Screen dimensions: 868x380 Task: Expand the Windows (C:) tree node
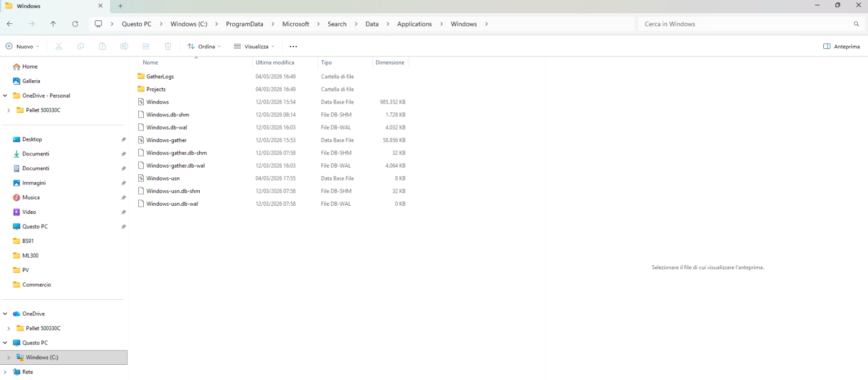9,358
